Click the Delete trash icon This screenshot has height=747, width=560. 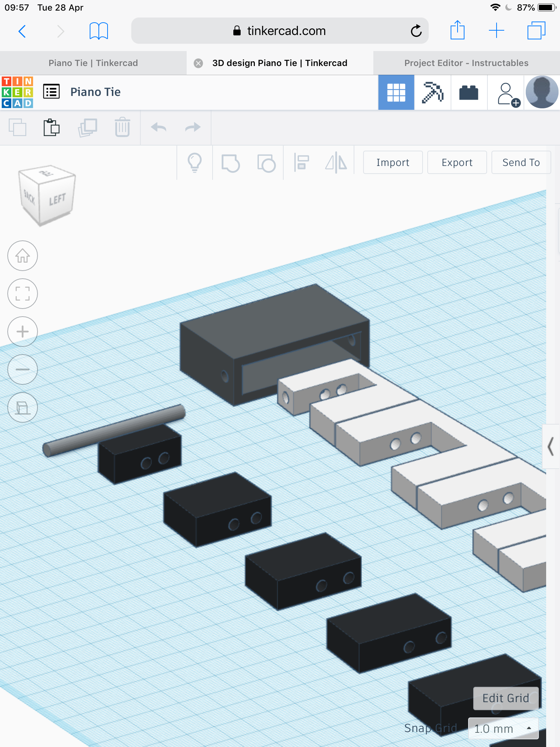click(122, 127)
